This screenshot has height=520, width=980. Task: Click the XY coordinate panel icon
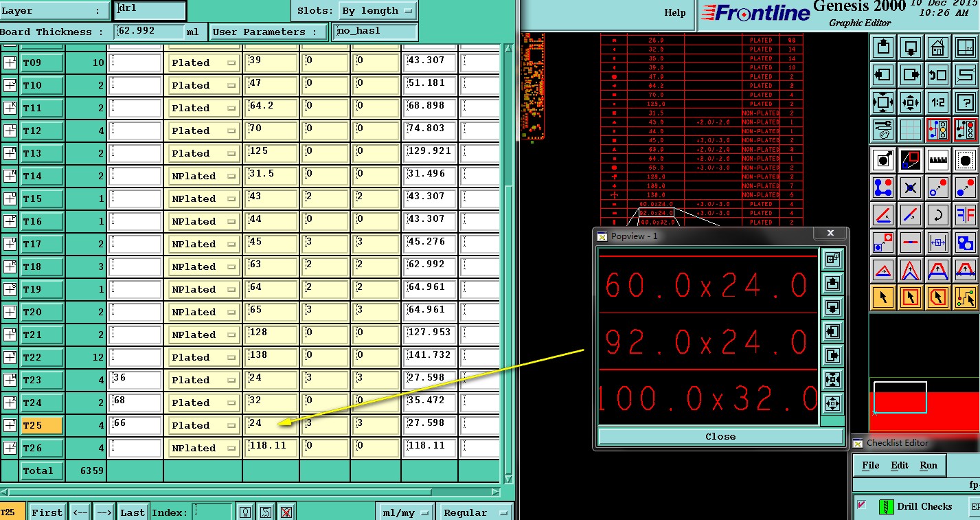click(966, 48)
